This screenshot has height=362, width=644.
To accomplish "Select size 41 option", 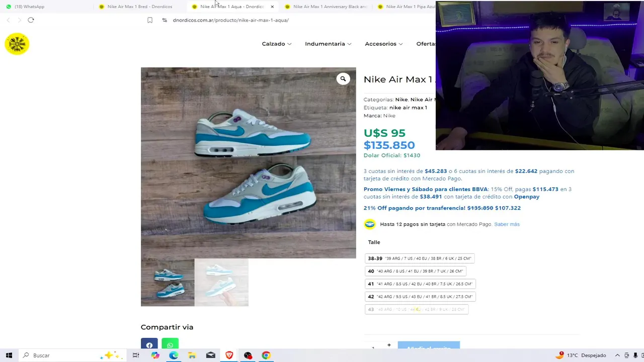I will pos(420,284).
